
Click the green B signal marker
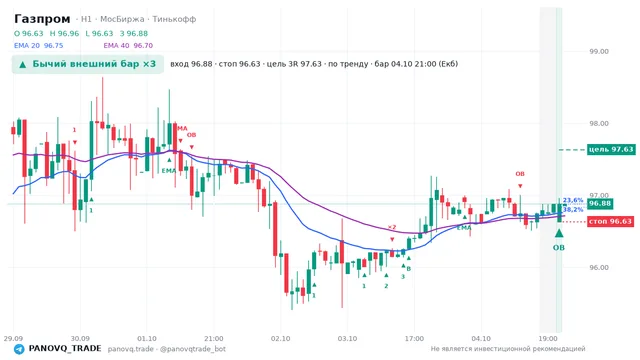click(409, 269)
